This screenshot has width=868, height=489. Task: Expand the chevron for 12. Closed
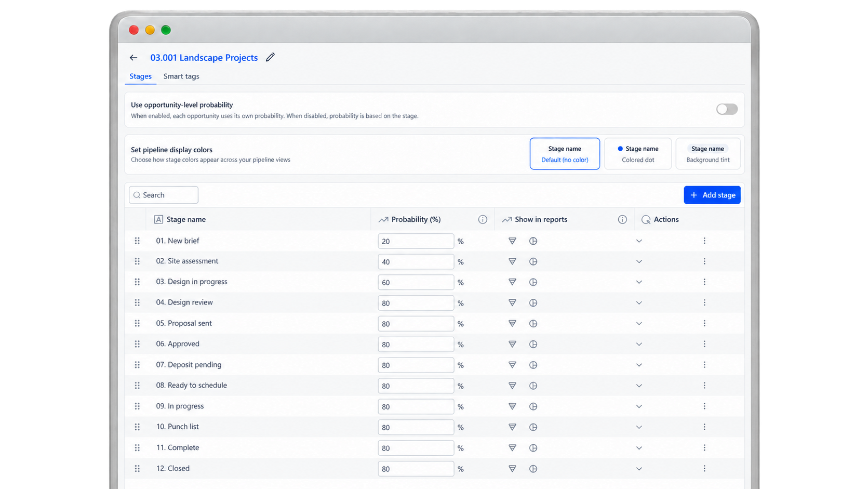(x=639, y=469)
